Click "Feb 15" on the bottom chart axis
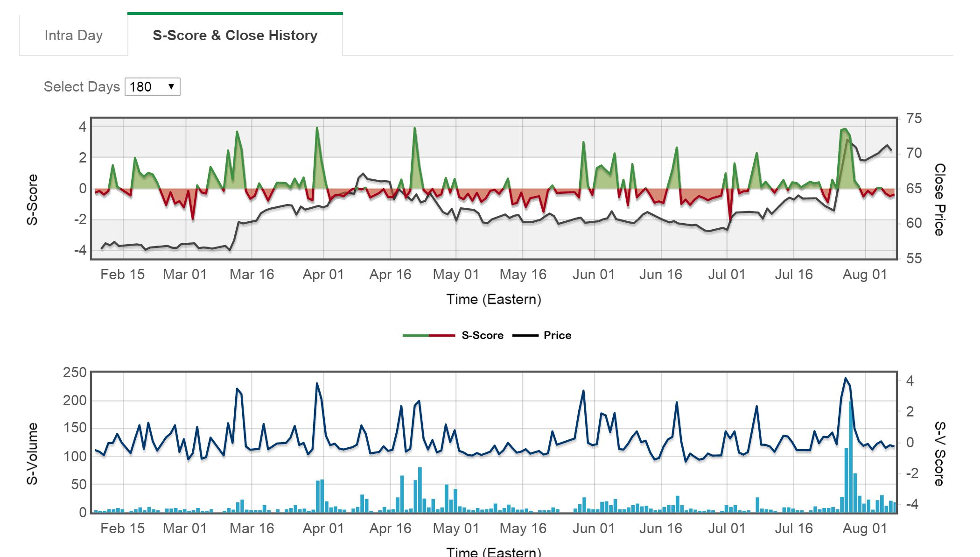980x557 pixels. tap(123, 529)
